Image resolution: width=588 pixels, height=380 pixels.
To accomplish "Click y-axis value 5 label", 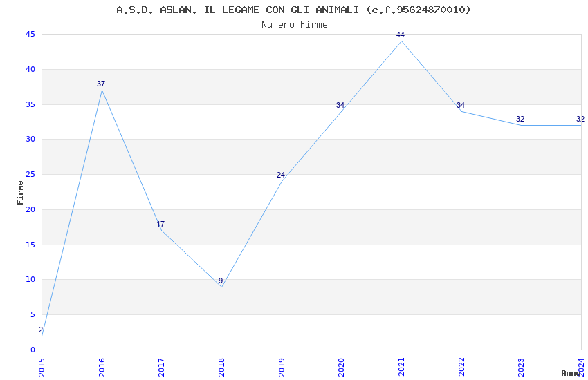I will [33, 315].
